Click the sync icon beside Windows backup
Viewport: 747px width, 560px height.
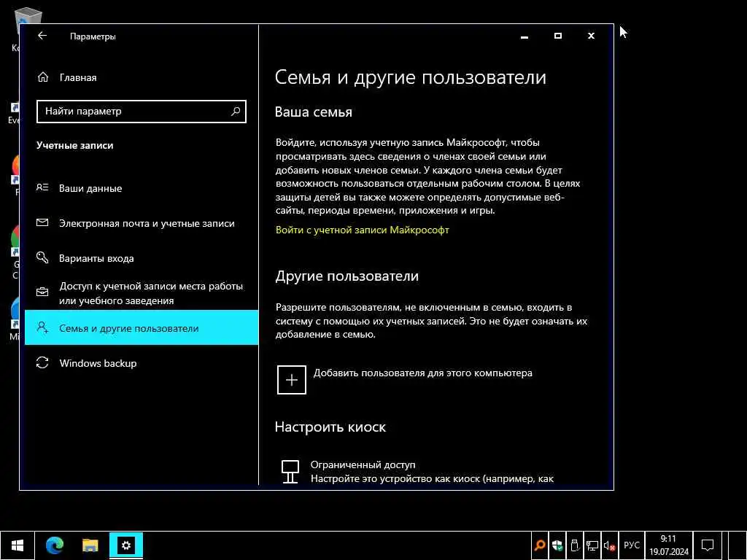point(42,363)
